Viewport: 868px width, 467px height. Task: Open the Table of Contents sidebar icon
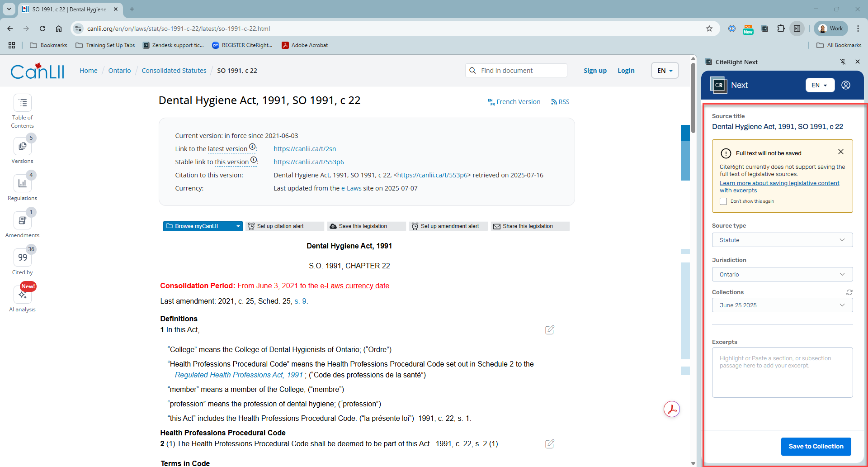[x=23, y=103]
